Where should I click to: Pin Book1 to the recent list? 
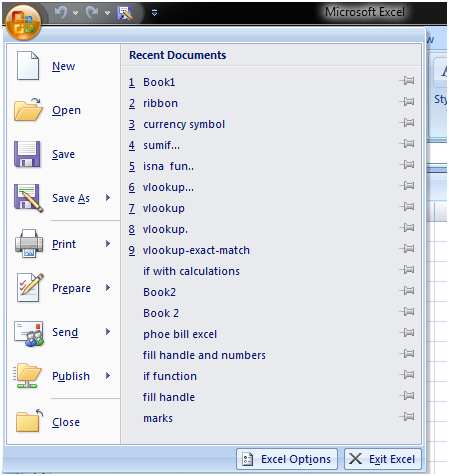(x=407, y=81)
